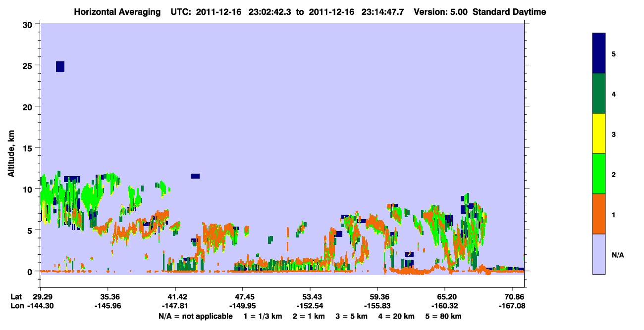
Task: Click the yellow level 3 legend swatch
Action: click(598, 134)
